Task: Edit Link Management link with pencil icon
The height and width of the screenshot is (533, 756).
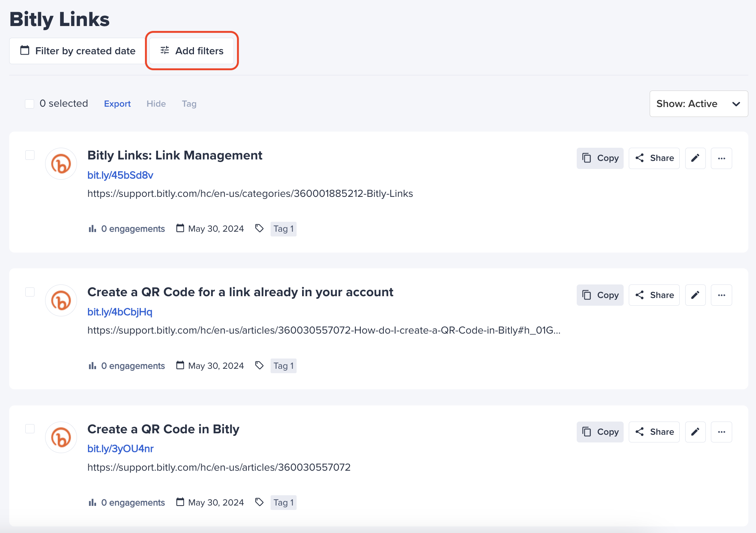Action: click(x=696, y=158)
